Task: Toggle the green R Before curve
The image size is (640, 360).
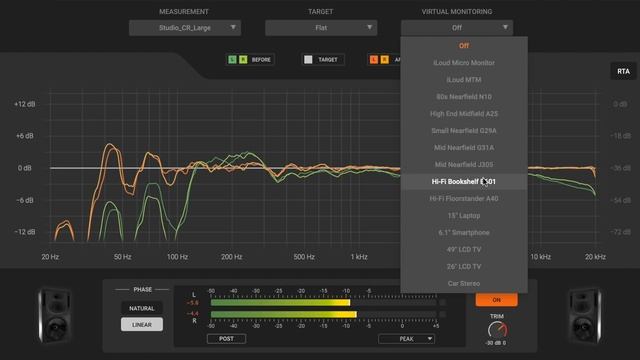Action: click(x=243, y=60)
